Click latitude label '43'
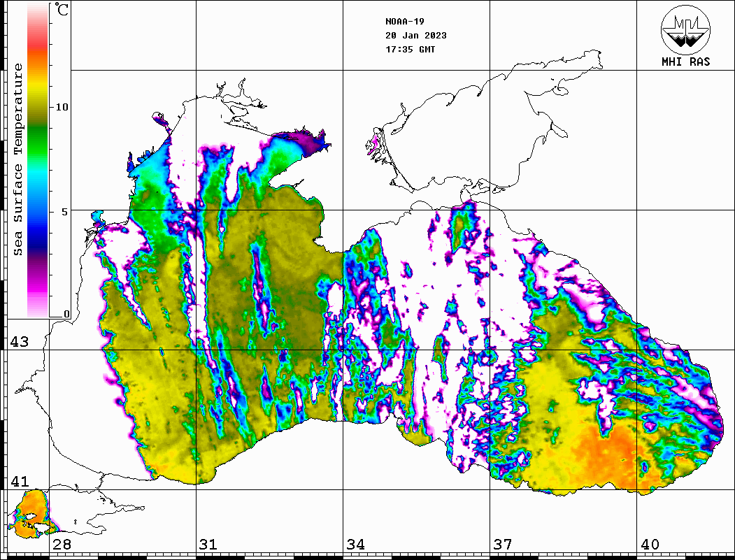 click(19, 342)
